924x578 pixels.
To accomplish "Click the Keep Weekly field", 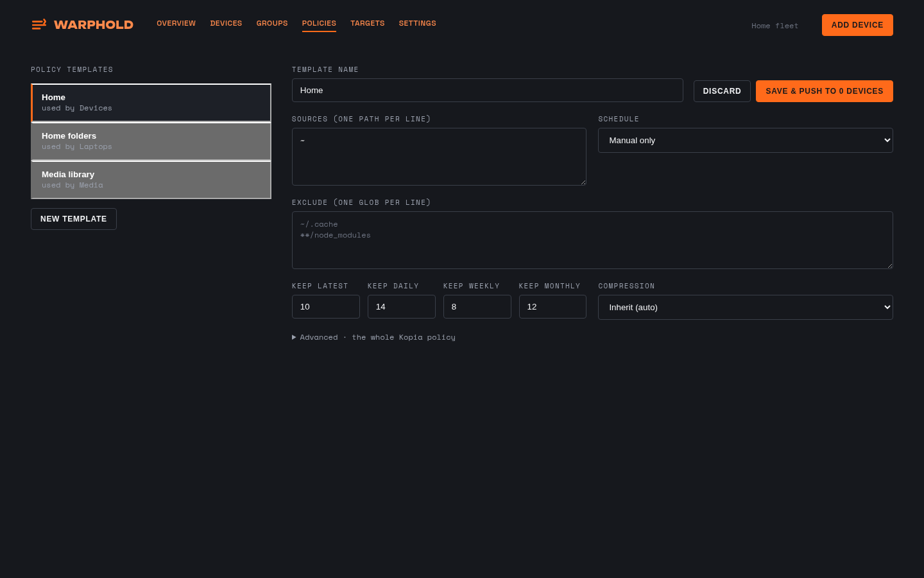I will (477, 307).
